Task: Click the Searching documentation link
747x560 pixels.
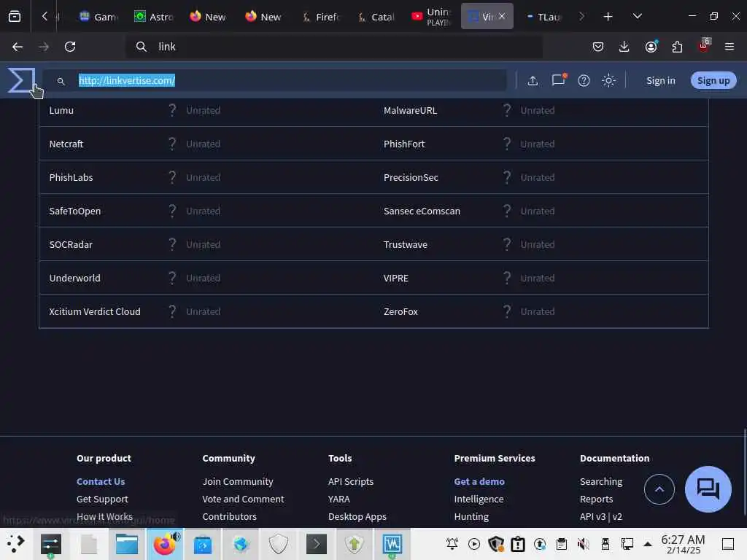Action: point(601,481)
